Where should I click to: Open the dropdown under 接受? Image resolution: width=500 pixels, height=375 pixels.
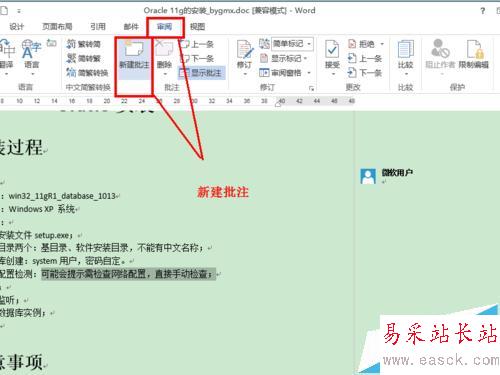coord(333,74)
